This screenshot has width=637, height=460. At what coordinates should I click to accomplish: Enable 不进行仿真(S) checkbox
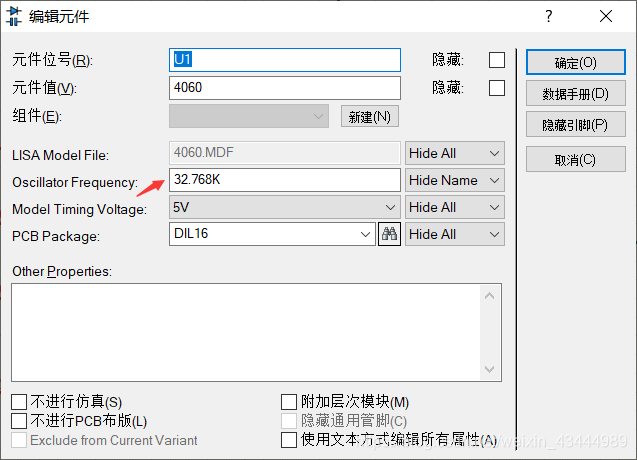(19, 402)
